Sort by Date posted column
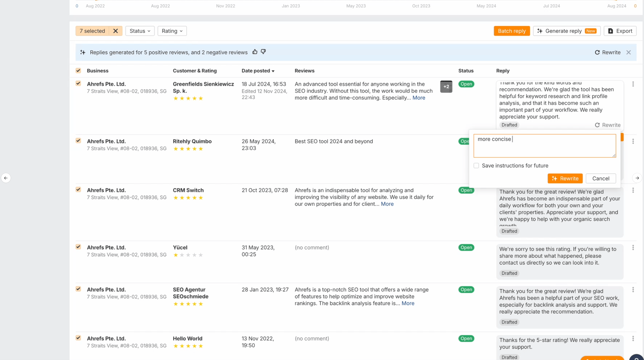 pyautogui.click(x=258, y=71)
